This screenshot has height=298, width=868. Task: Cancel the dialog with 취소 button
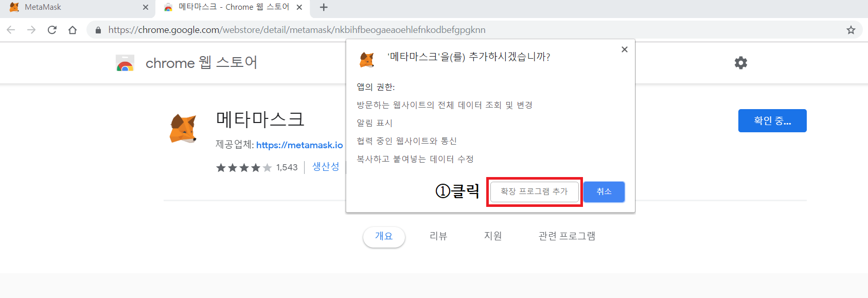(x=604, y=191)
